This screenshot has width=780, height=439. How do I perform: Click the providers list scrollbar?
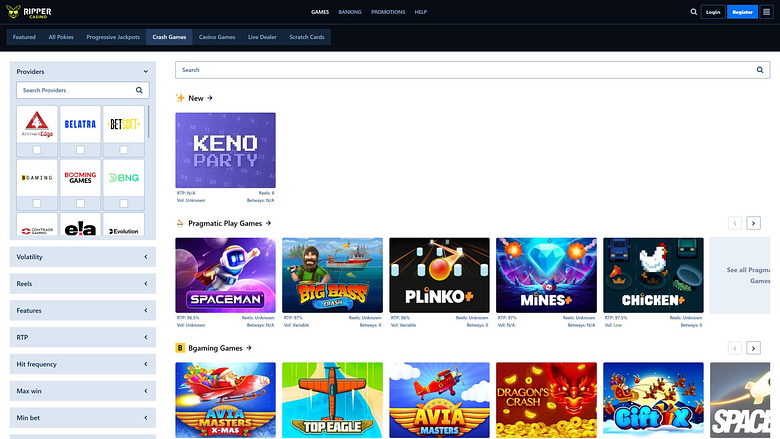[x=148, y=122]
